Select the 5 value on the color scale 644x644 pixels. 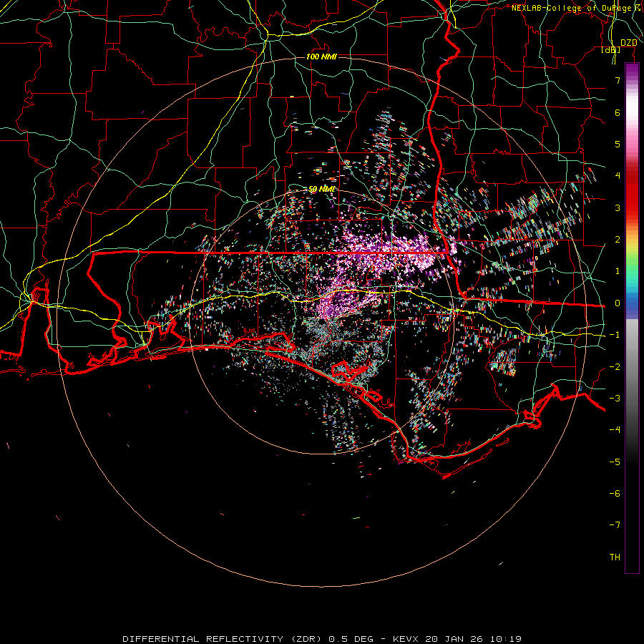click(x=618, y=144)
